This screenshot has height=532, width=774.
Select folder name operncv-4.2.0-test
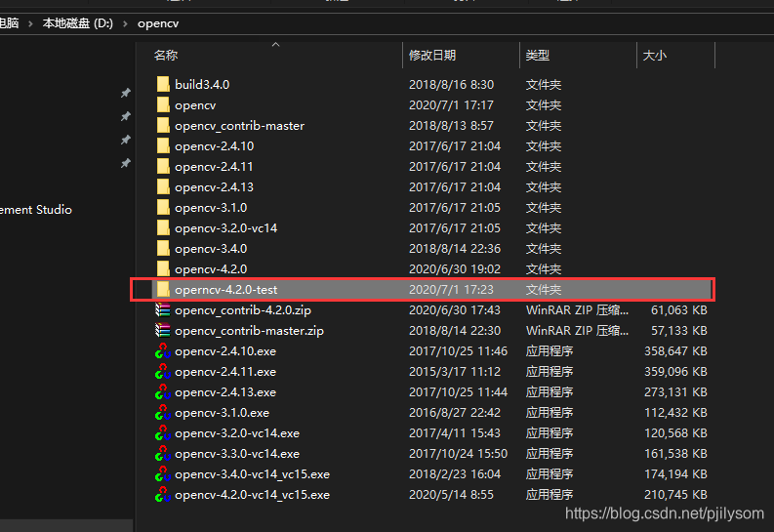226,290
